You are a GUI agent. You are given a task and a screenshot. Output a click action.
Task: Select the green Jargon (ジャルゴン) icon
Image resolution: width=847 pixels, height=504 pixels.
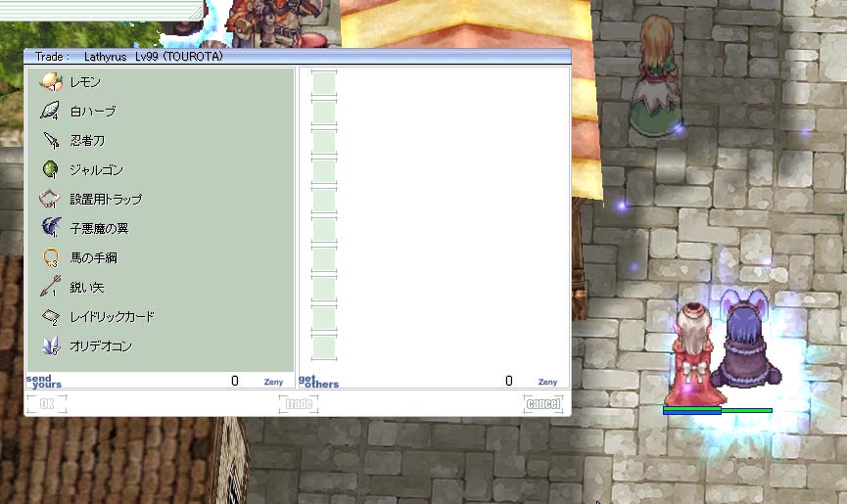pyautogui.click(x=50, y=169)
